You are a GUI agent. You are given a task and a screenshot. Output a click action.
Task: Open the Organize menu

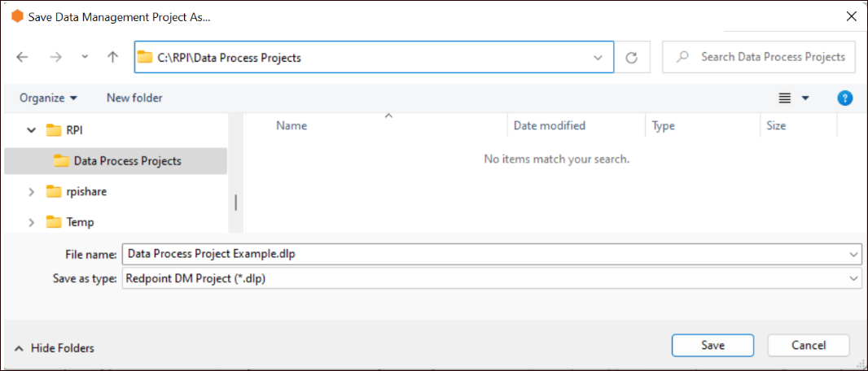coord(49,98)
